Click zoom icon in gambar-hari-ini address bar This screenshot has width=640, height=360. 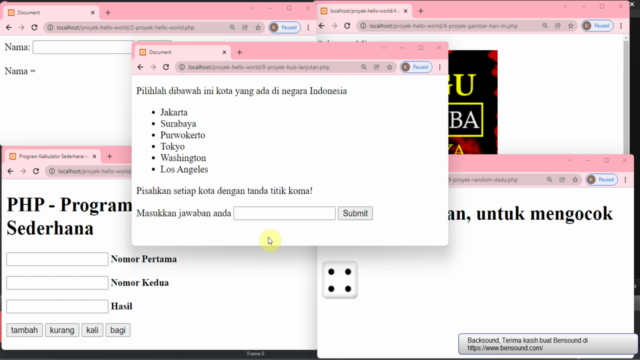[x=545, y=26]
